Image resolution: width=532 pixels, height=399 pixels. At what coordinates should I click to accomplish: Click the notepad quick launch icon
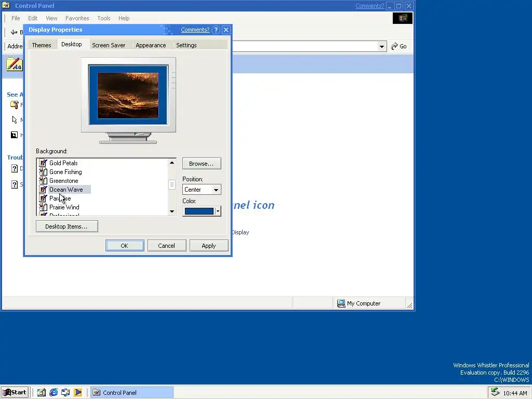tap(42, 393)
